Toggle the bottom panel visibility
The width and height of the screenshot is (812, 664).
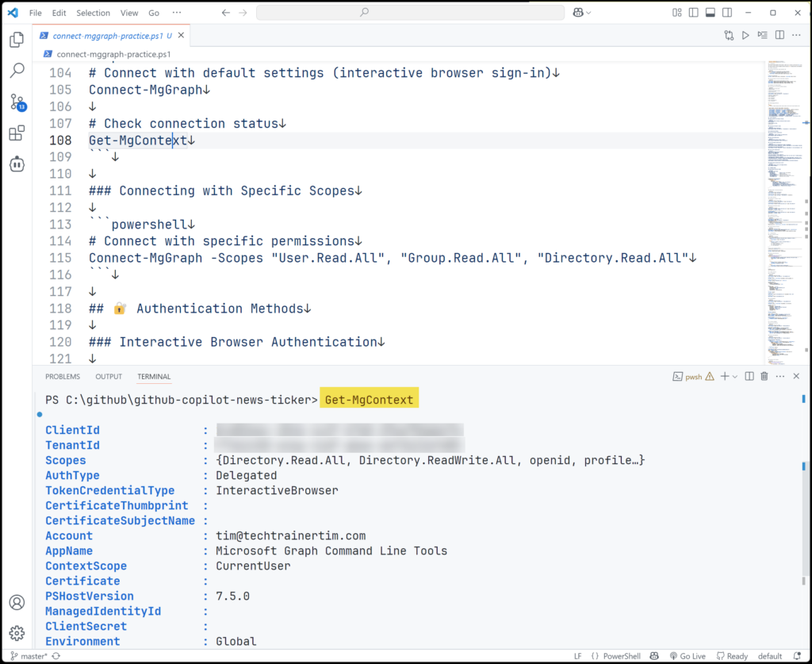[710, 13]
